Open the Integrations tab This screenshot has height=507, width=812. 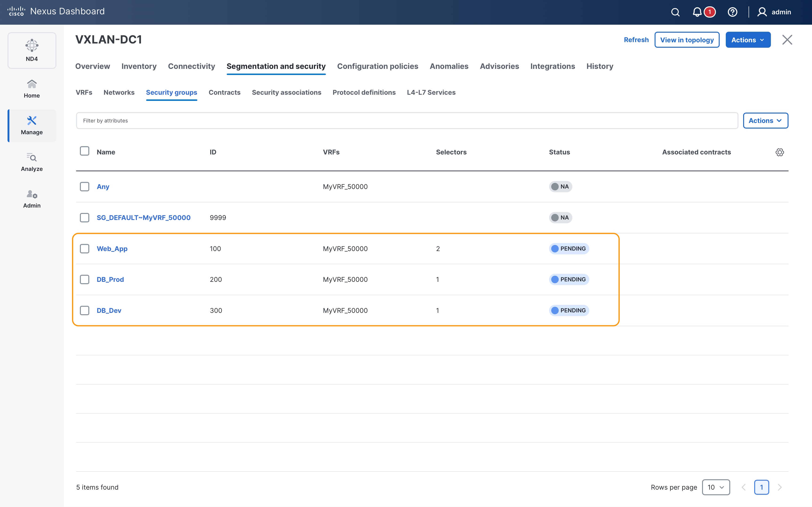tap(552, 66)
